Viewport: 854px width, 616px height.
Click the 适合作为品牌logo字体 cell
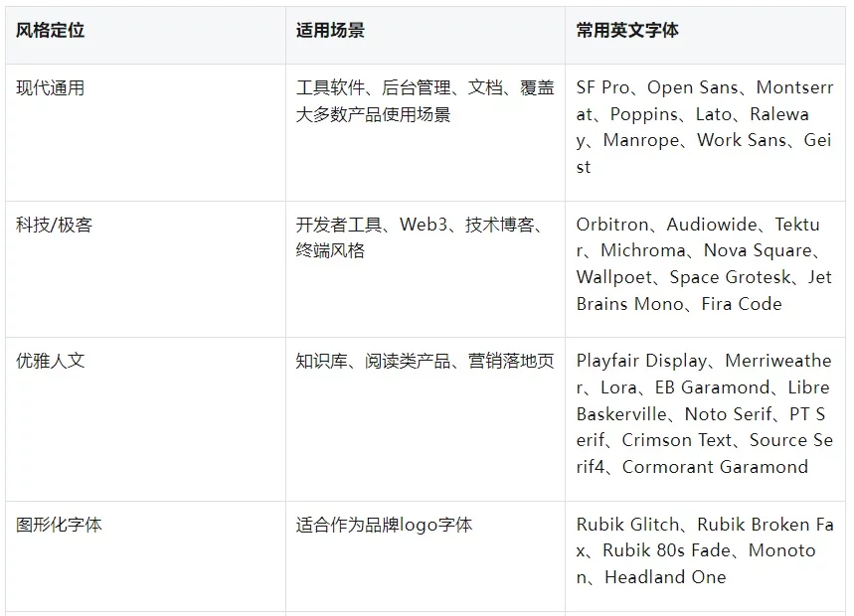pos(384,525)
